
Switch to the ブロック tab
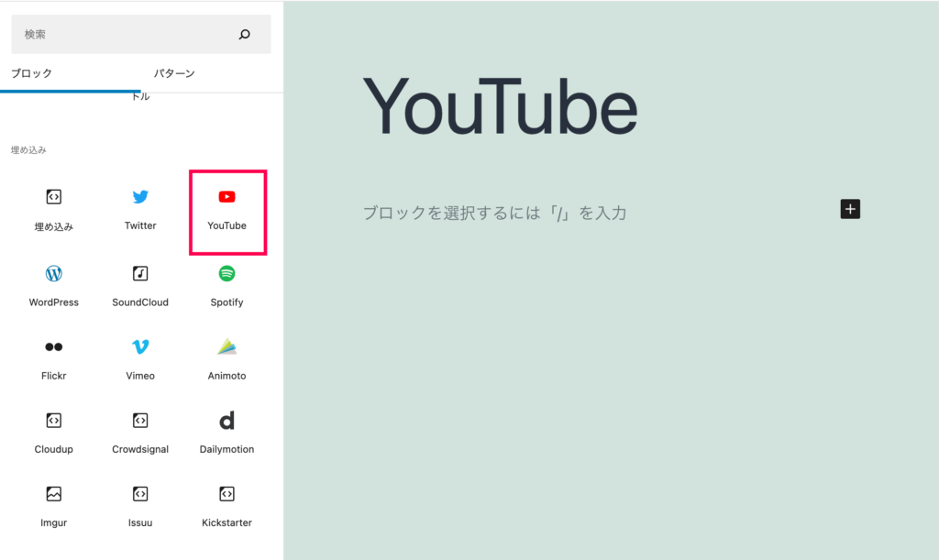[32, 73]
